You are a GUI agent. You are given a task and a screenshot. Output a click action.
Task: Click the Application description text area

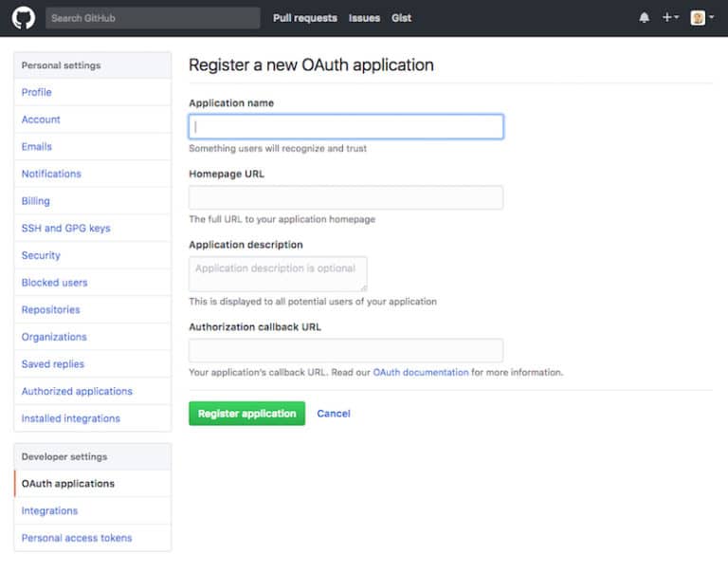click(278, 274)
